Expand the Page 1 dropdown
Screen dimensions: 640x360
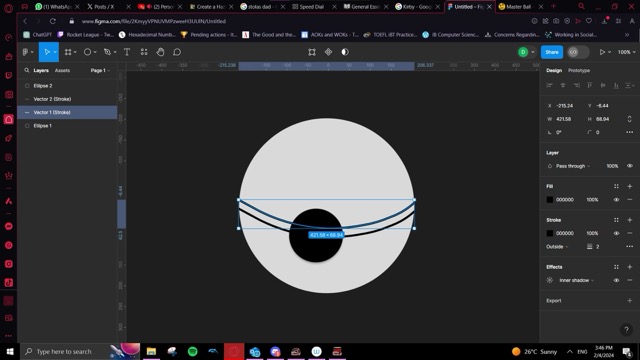[100, 71]
